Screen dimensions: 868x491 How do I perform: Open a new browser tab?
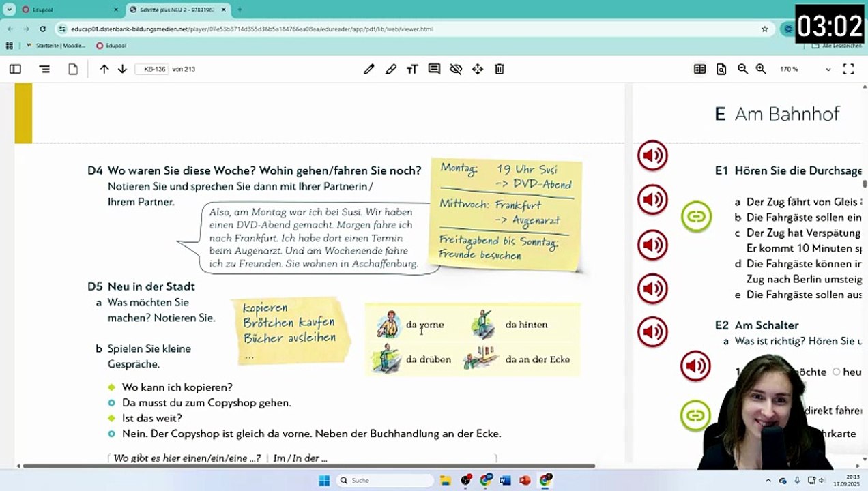pyautogui.click(x=239, y=10)
